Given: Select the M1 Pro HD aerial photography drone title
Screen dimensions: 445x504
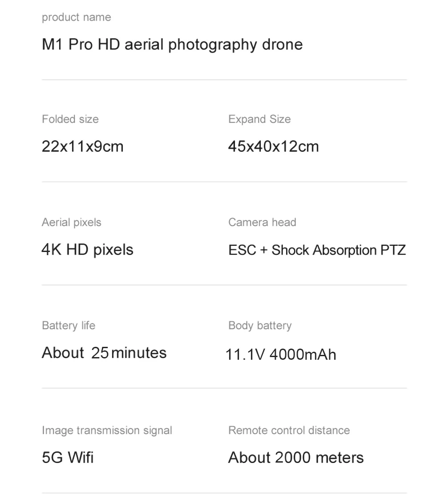Looking at the screenshot, I should tap(172, 45).
